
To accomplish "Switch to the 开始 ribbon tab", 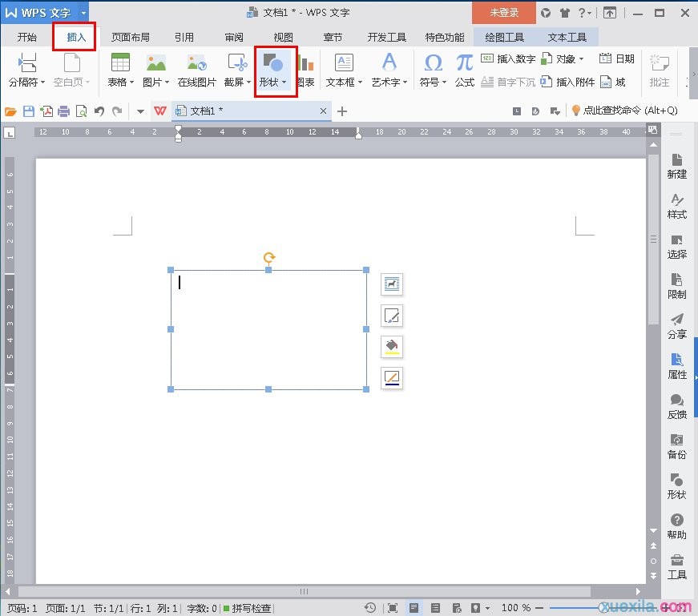I will pos(26,38).
